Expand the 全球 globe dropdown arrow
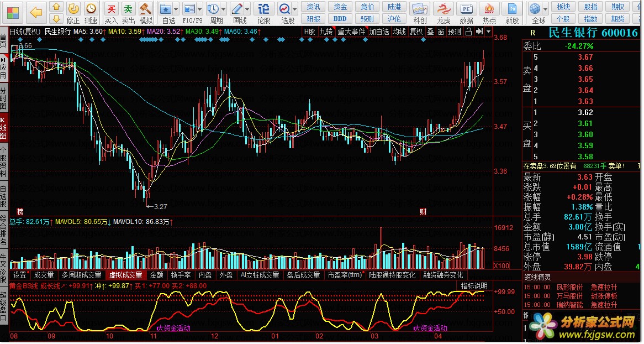 (546, 9)
